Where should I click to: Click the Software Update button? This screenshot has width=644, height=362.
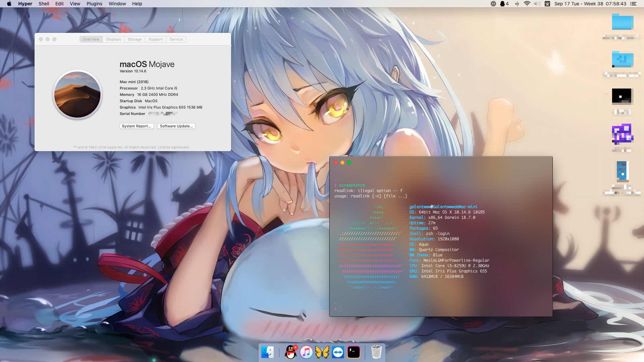(x=176, y=126)
